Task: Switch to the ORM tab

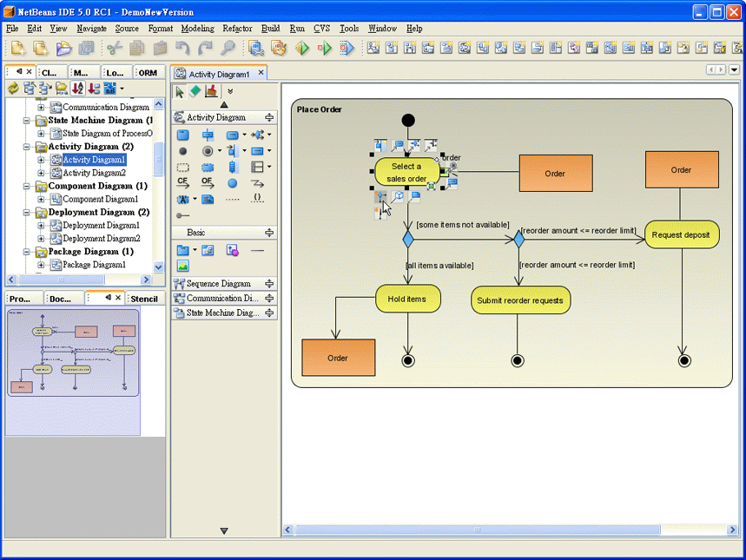Action: pyautogui.click(x=148, y=73)
